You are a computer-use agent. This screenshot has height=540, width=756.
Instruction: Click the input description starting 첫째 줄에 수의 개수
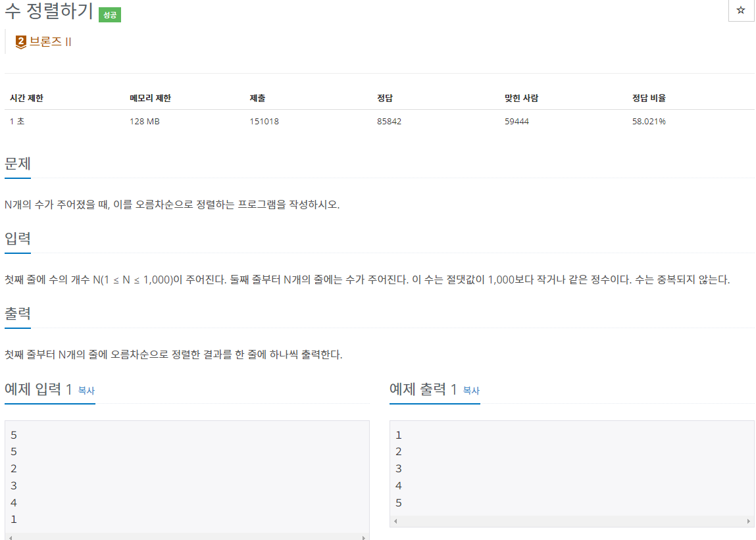tap(367, 280)
